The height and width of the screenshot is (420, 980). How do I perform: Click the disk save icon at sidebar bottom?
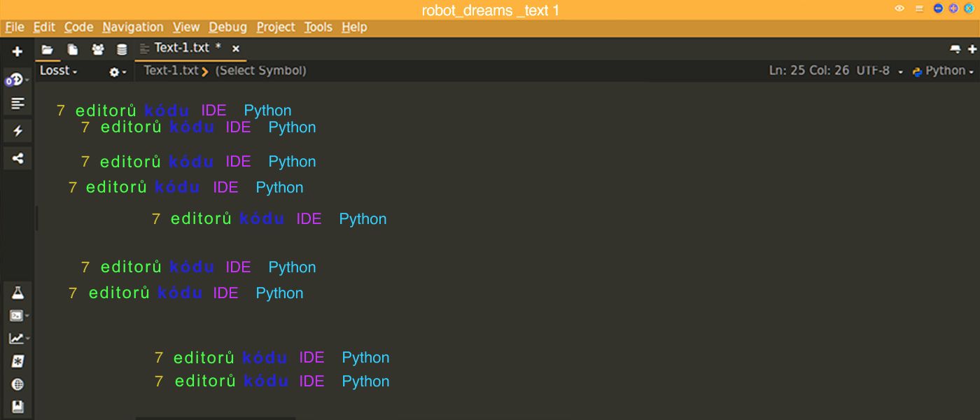[17, 407]
